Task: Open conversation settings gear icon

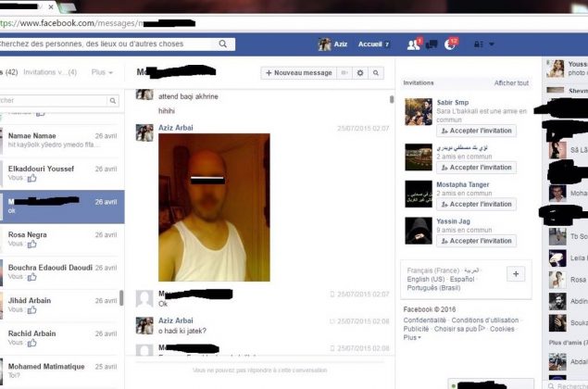Action: point(361,72)
